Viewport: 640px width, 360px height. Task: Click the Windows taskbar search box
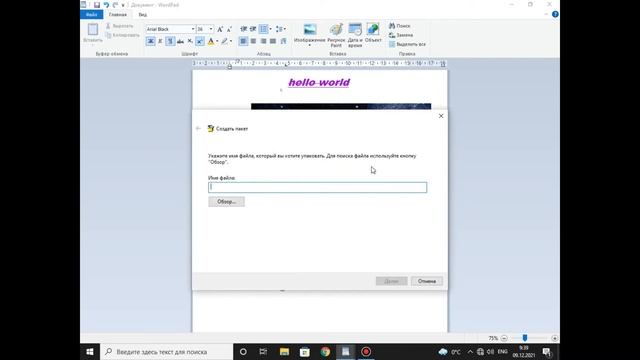click(167, 351)
